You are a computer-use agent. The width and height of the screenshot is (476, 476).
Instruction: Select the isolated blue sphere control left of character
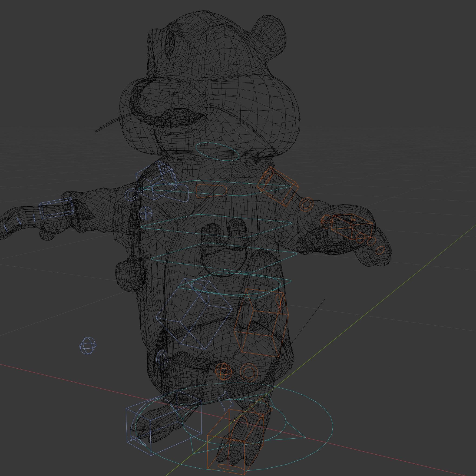click(88, 346)
